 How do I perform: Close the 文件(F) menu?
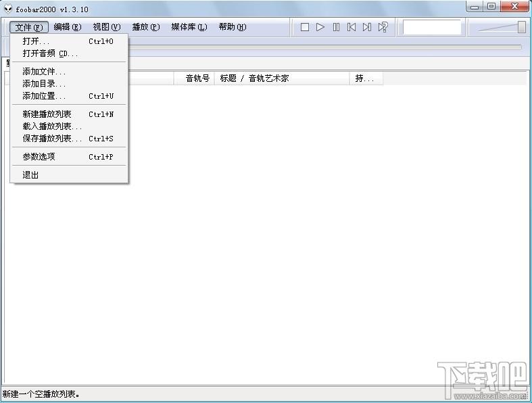click(x=29, y=27)
